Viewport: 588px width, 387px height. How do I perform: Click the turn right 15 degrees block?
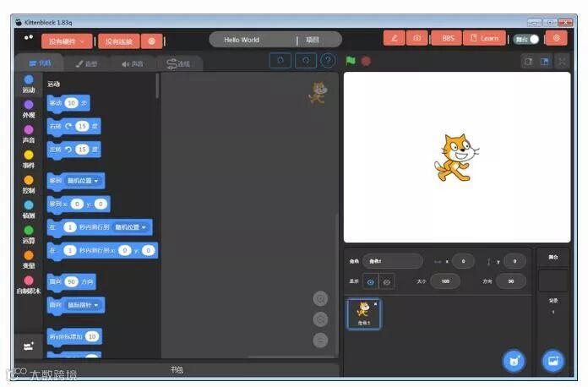point(73,127)
